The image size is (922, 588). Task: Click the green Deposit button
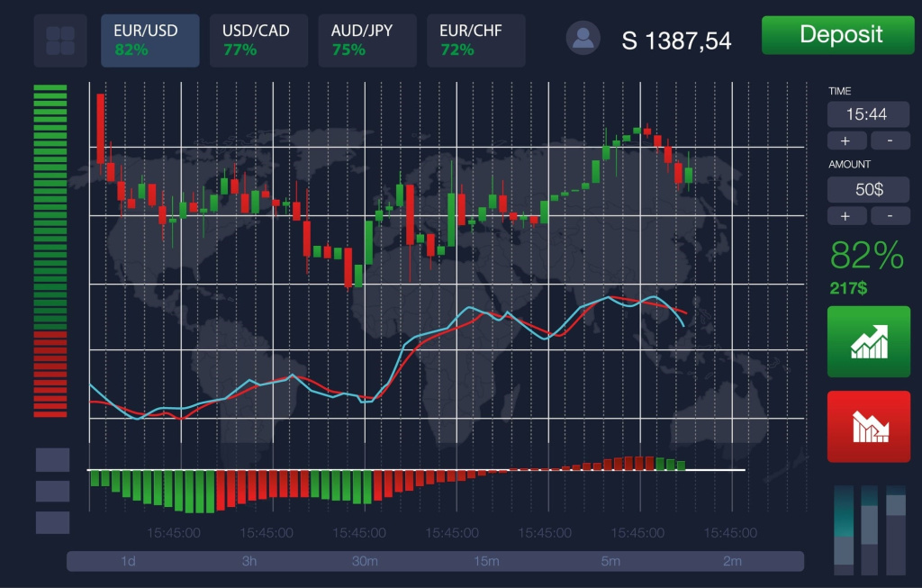coord(836,35)
